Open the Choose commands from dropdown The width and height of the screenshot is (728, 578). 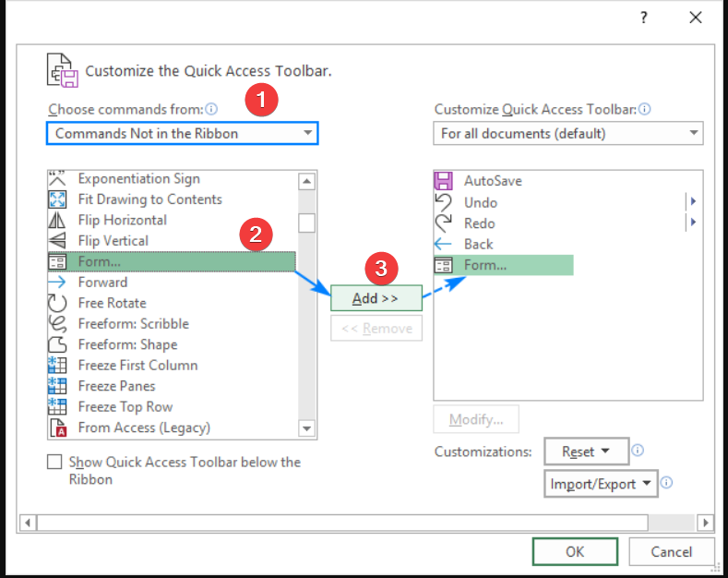point(182,133)
